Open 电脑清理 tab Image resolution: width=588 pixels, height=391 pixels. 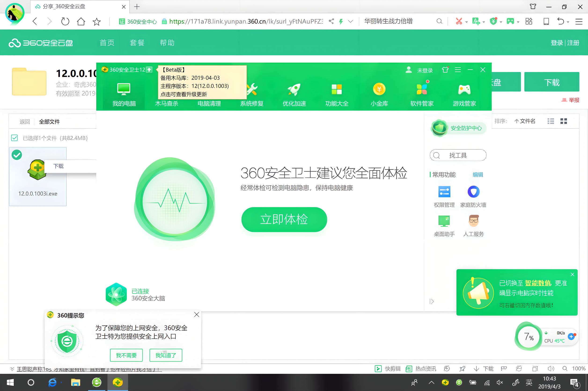(209, 103)
